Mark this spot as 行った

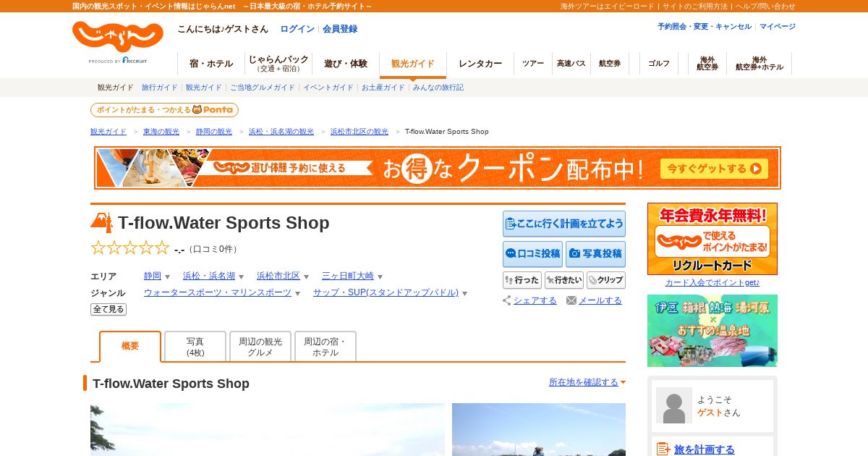[x=522, y=280]
